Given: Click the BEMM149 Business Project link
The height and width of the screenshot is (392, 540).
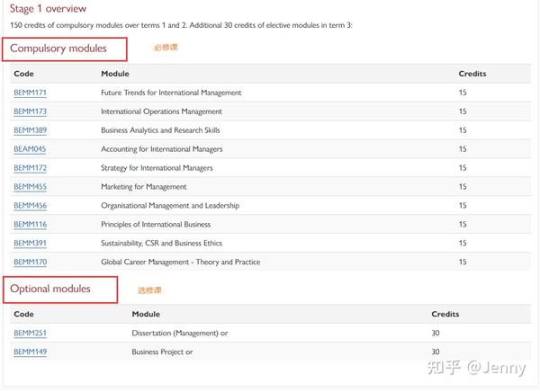Looking at the screenshot, I should pyautogui.click(x=30, y=352).
